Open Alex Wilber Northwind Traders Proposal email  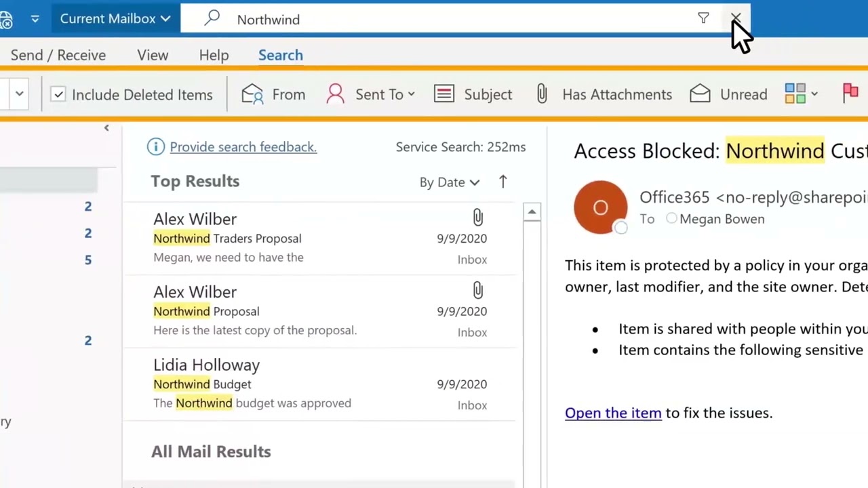[320, 238]
